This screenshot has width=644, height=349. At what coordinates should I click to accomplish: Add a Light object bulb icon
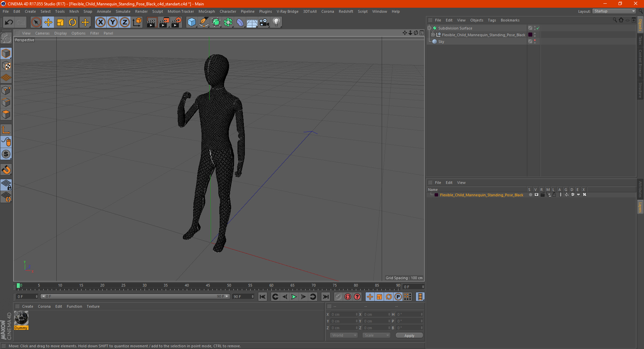click(x=276, y=22)
